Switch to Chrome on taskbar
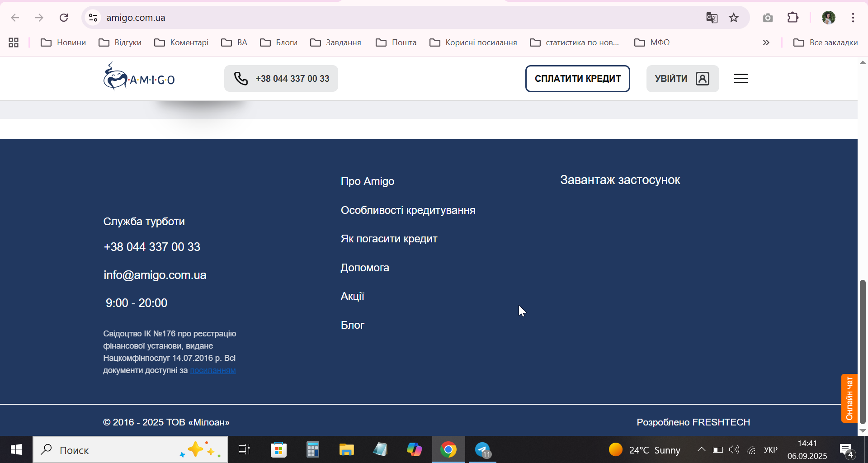 point(448,449)
